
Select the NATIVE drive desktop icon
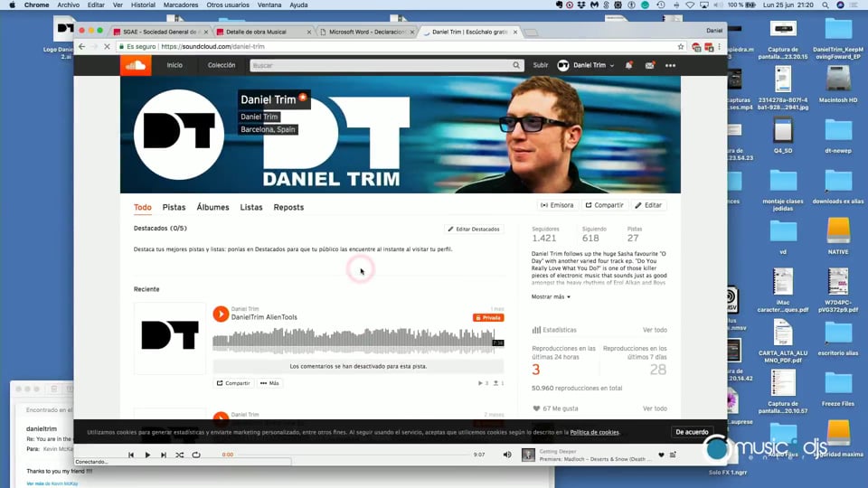point(838,236)
